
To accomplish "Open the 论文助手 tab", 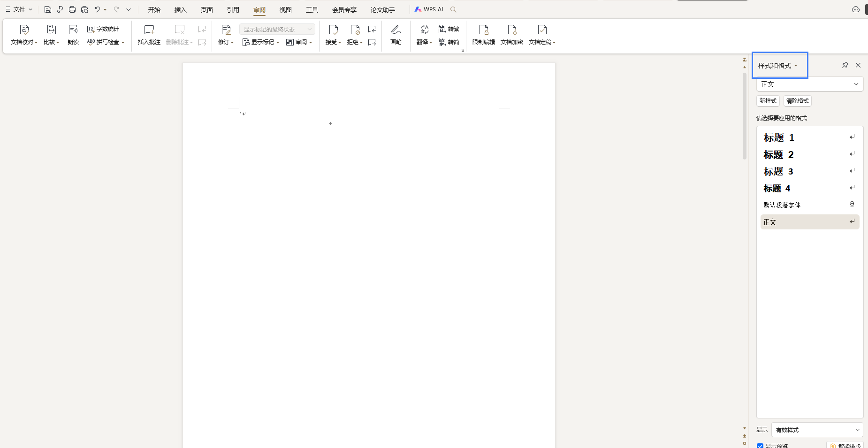I will [383, 10].
